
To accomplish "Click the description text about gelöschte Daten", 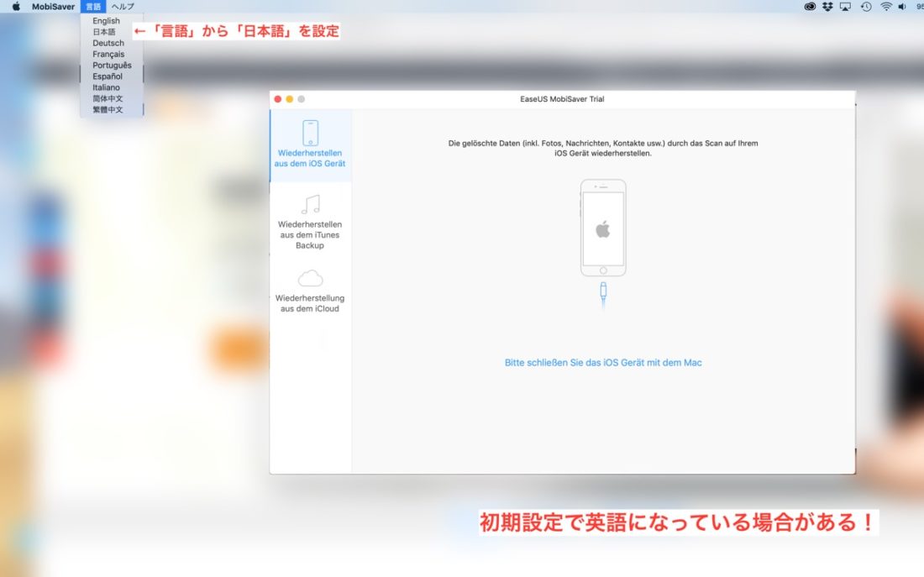I will (603, 148).
